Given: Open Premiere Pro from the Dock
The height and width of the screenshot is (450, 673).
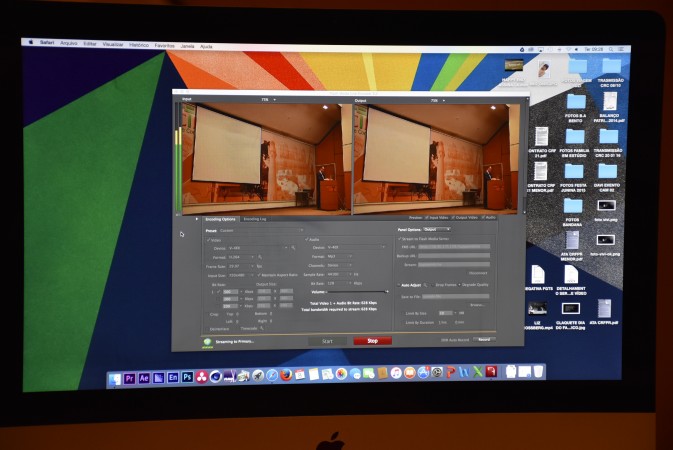Looking at the screenshot, I should coord(129,378).
